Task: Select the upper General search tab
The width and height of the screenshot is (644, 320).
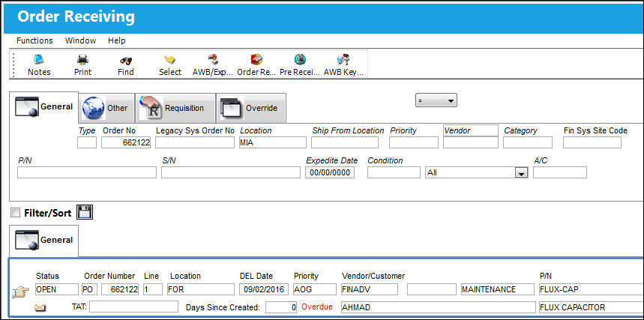Action: pyautogui.click(x=44, y=107)
